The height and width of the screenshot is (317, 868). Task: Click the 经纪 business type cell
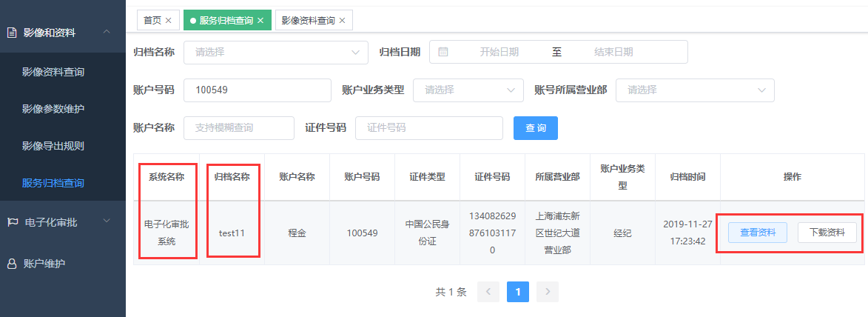tap(622, 233)
